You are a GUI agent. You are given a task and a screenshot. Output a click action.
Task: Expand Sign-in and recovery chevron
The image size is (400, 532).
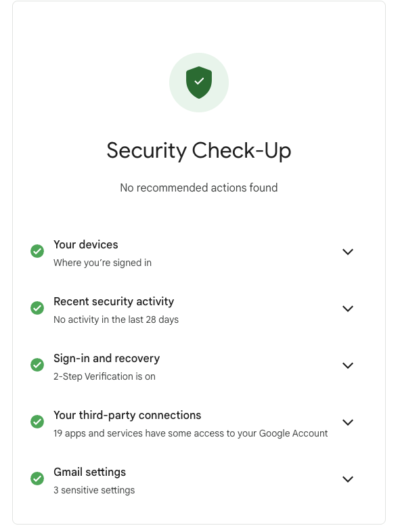tap(348, 365)
